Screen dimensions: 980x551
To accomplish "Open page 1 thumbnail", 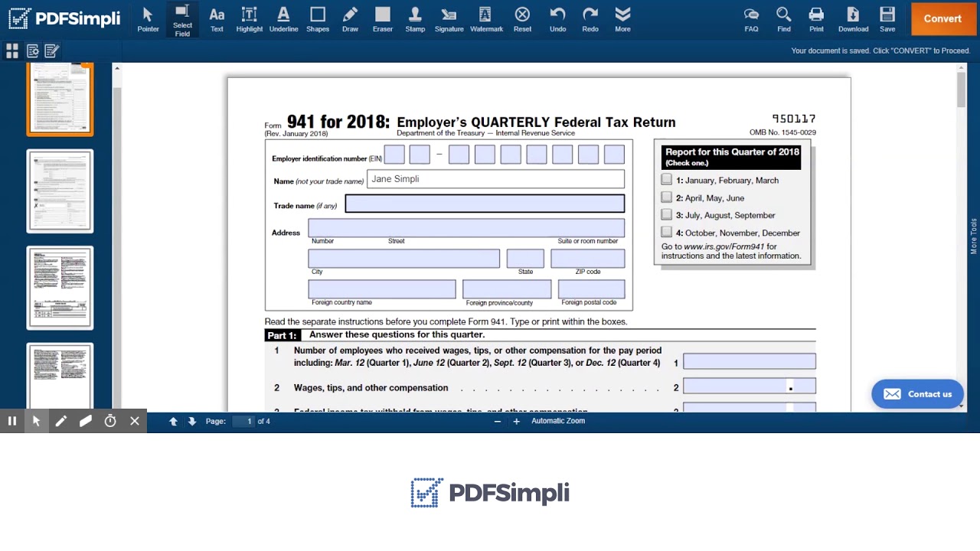I will tap(60, 99).
